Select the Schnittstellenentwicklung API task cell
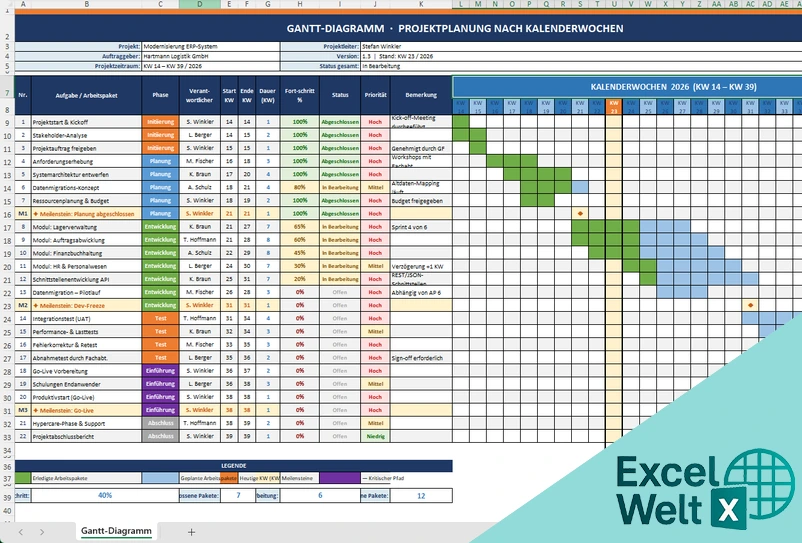Image resolution: width=802 pixels, height=543 pixels. coord(86,279)
